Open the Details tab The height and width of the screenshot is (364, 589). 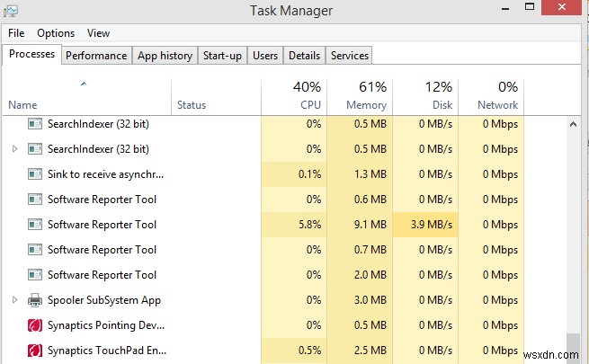[x=304, y=56]
